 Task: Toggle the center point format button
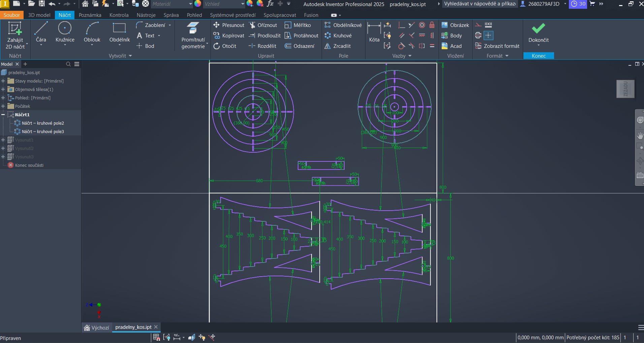pyautogui.click(x=488, y=35)
